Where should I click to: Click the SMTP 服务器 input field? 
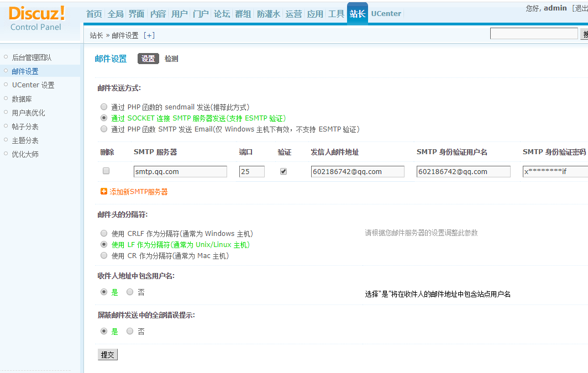coord(180,172)
